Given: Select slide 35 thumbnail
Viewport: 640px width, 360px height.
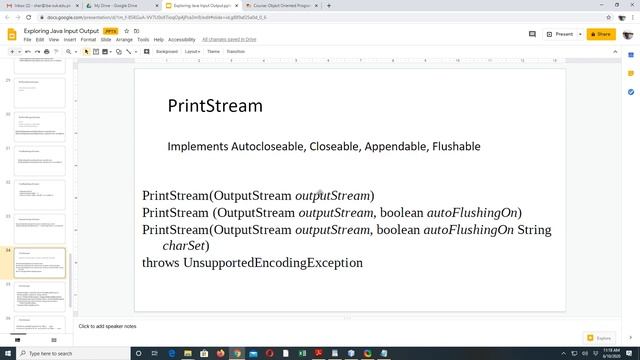Looking at the screenshot, I should [40, 297].
